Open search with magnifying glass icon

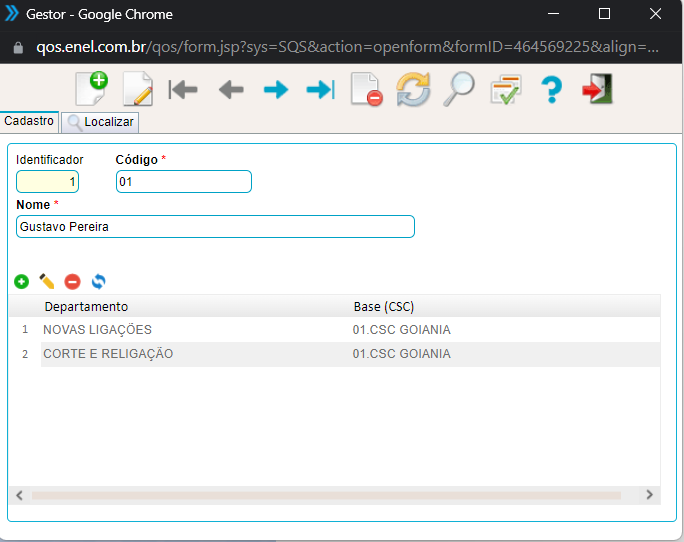pos(459,90)
